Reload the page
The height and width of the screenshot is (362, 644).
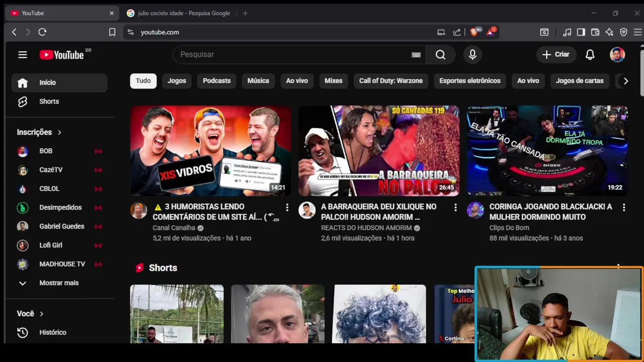coord(42,32)
